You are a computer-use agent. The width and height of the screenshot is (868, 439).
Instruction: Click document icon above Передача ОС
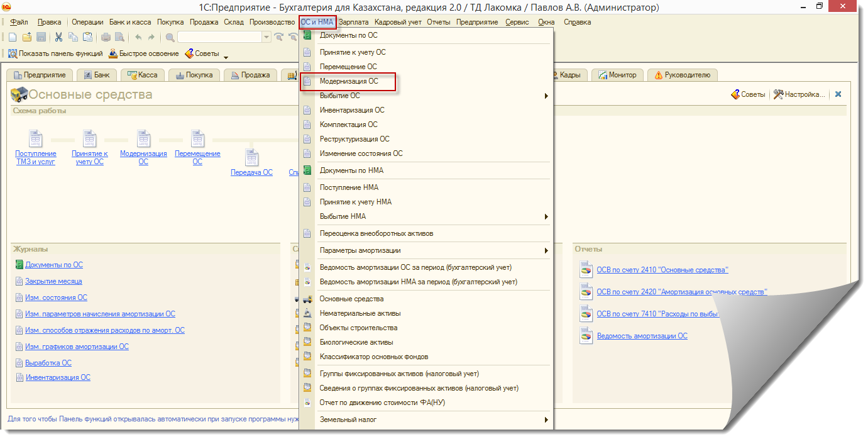[x=252, y=157]
